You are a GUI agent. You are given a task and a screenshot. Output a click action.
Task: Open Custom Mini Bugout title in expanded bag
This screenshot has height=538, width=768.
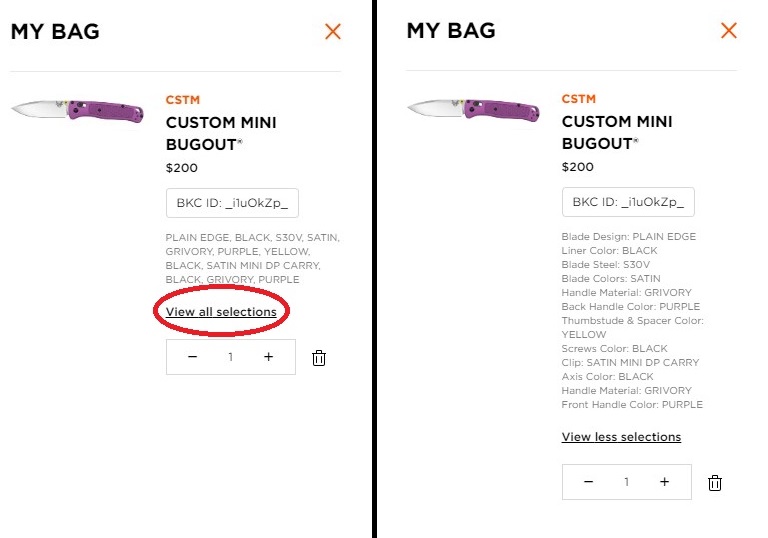point(617,132)
